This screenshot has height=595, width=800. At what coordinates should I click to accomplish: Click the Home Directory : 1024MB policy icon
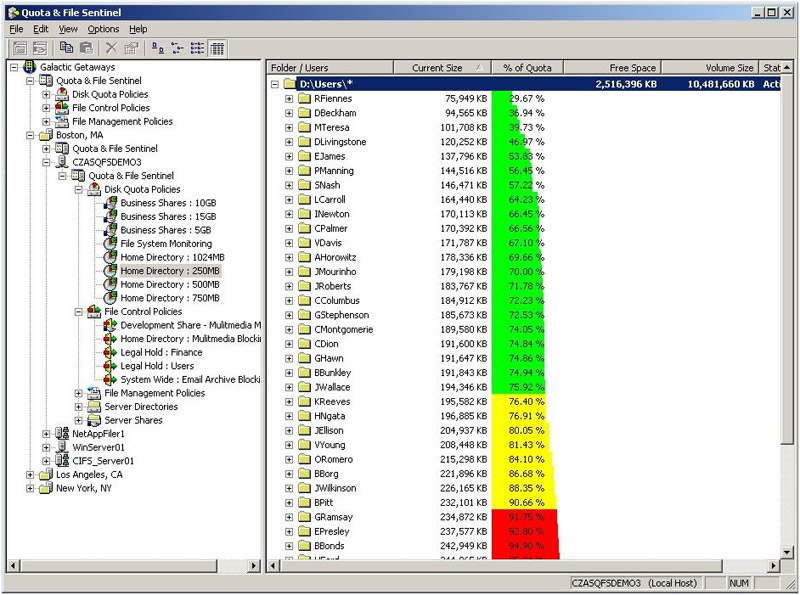tap(110, 257)
